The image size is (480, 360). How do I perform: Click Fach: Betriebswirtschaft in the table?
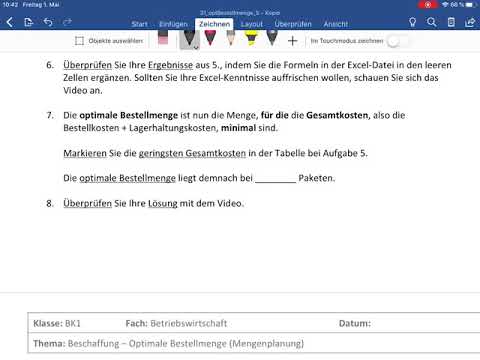click(x=176, y=323)
